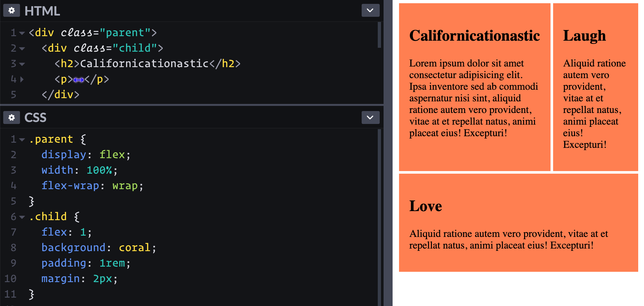Expand the CSS panel options chevron
Screen dimensions: 644x306
(x=370, y=117)
